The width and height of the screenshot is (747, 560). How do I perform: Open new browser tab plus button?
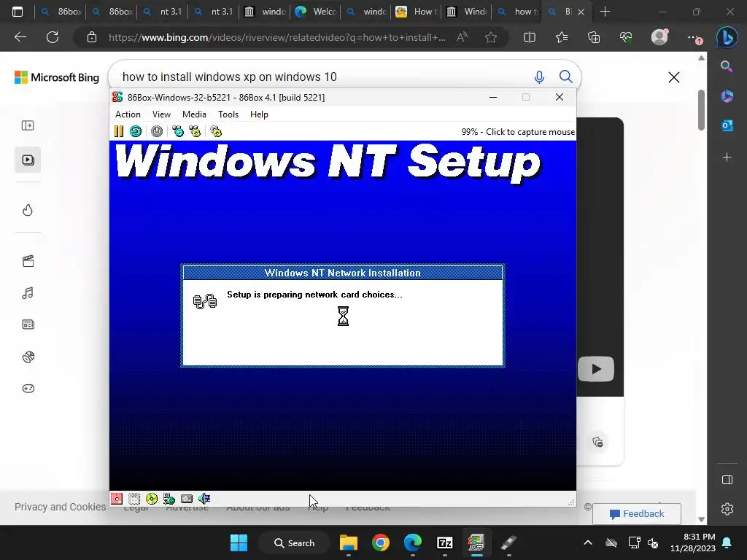pyautogui.click(x=605, y=12)
